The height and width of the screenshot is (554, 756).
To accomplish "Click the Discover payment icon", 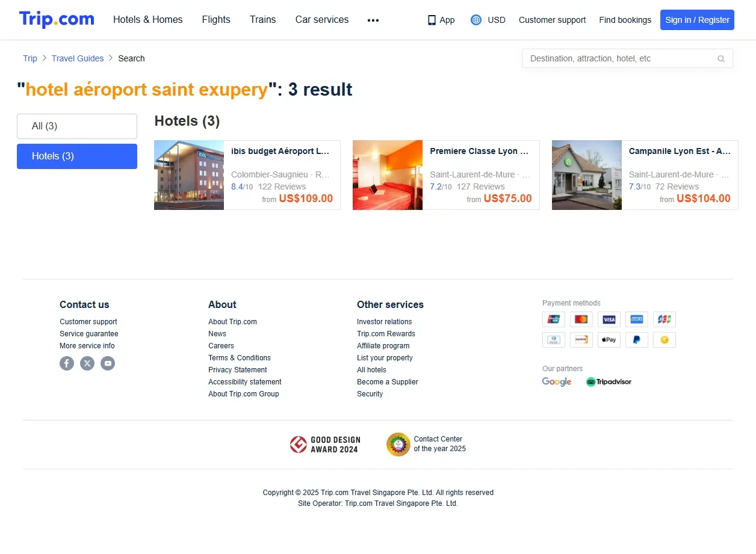I will click(x=581, y=340).
